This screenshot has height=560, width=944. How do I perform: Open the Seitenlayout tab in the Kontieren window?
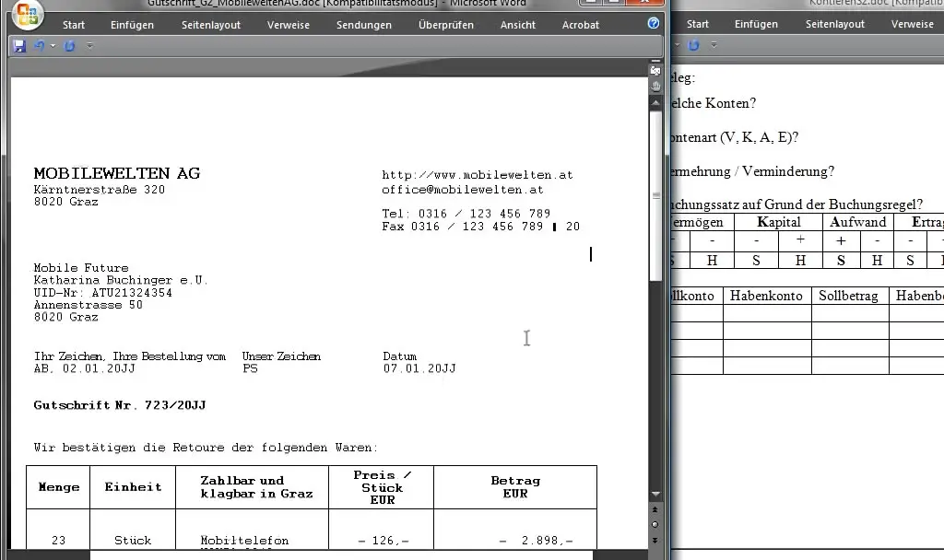pos(835,24)
